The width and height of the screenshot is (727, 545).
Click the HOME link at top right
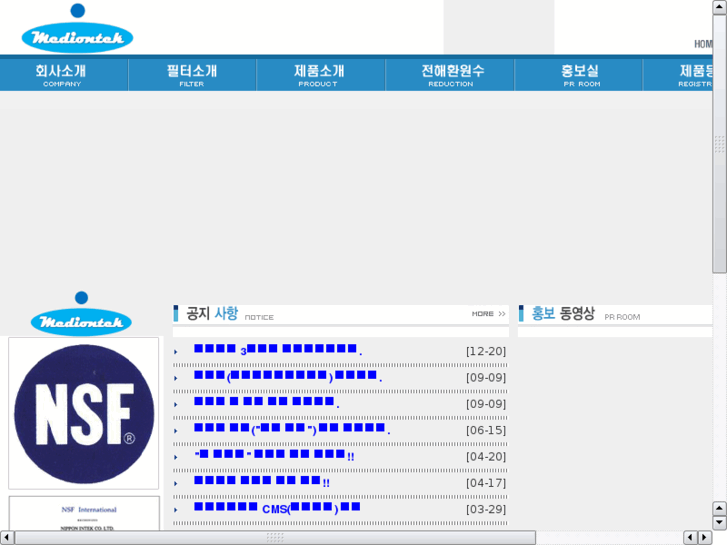coord(703,44)
